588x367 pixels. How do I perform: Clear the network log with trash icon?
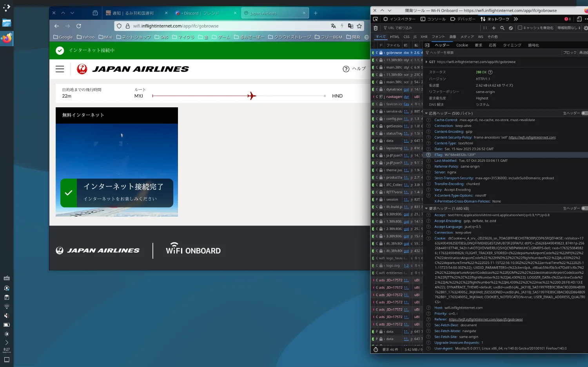point(376,28)
